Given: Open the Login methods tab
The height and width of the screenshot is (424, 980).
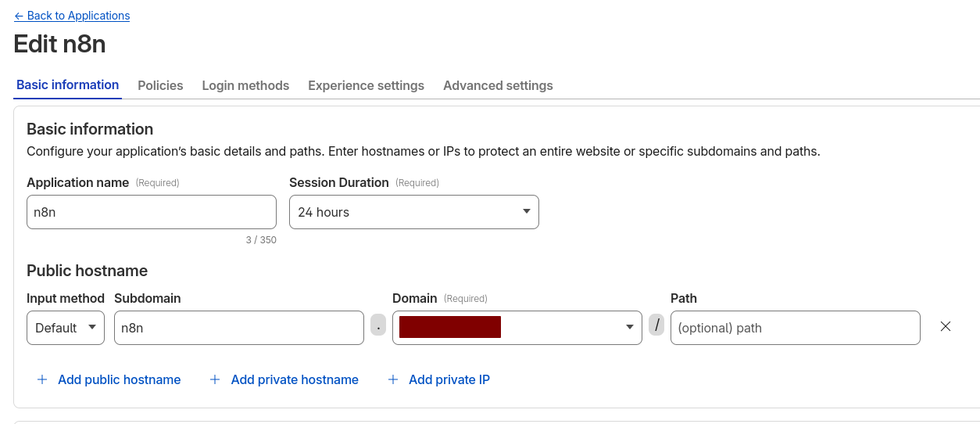Looking at the screenshot, I should click(245, 86).
